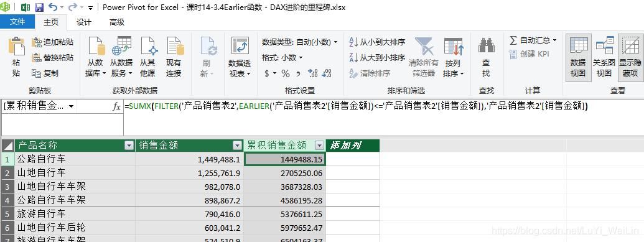
Task: Select cell value 1449488.15
Action: pyautogui.click(x=285, y=159)
